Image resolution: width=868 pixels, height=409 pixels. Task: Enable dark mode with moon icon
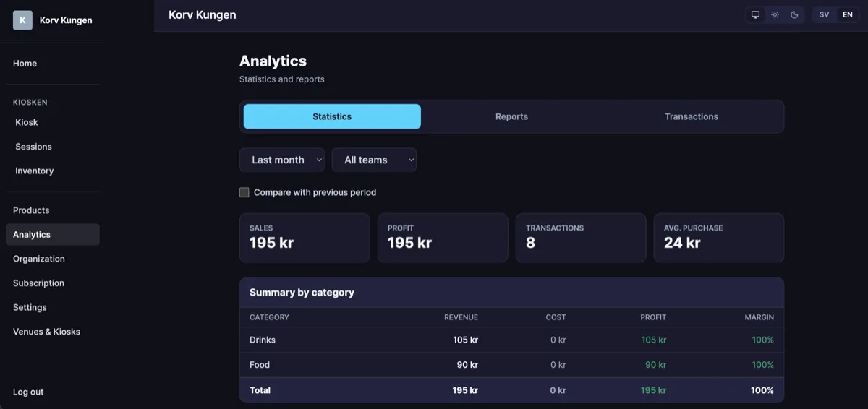(x=794, y=14)
